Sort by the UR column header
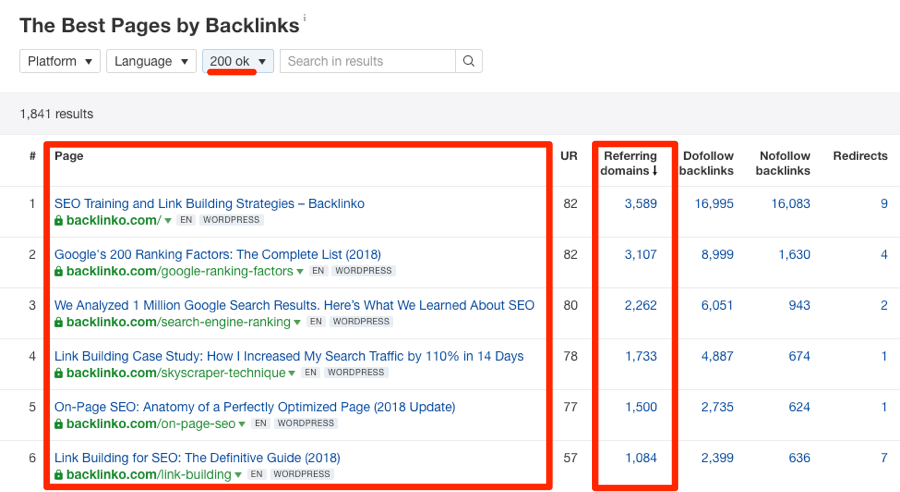This screenshot has width=900, height=492. coord(569,156)
